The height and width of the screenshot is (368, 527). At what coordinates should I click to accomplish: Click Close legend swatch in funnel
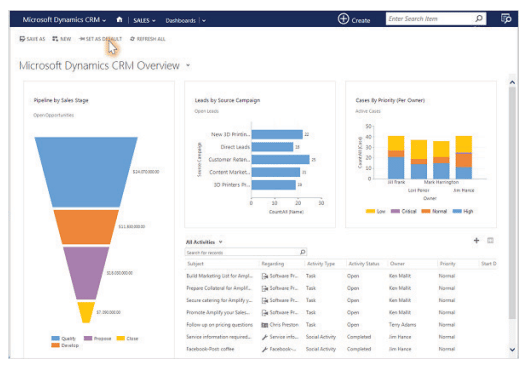tap(121, 338)
